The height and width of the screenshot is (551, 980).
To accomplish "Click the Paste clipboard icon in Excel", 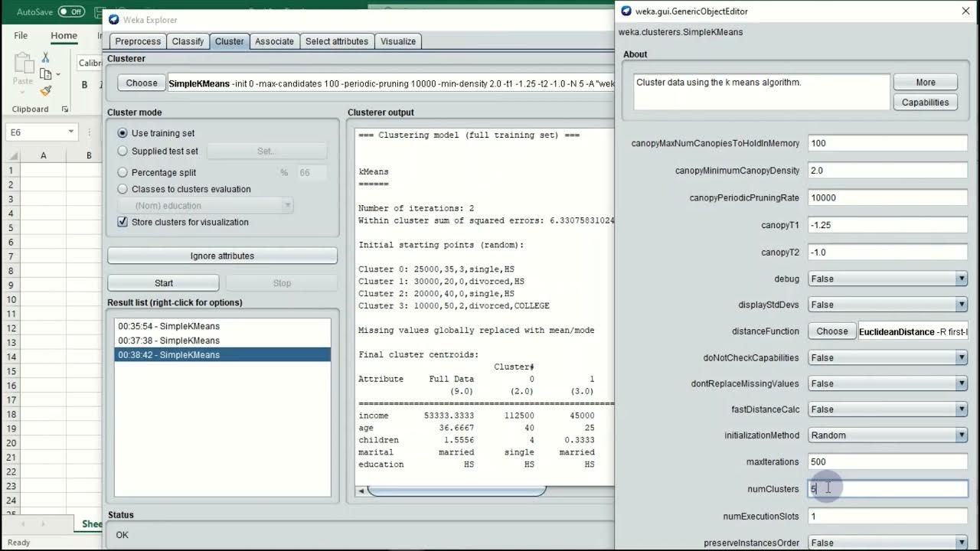I will click(23, 64).
